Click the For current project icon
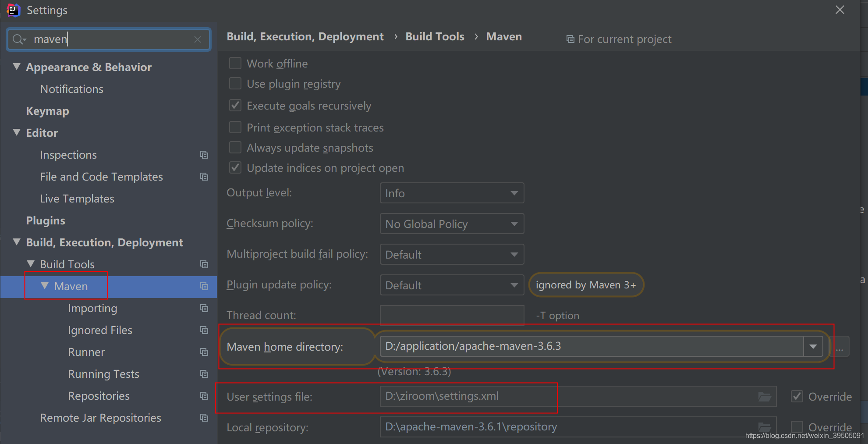 (x=570, y=39)
